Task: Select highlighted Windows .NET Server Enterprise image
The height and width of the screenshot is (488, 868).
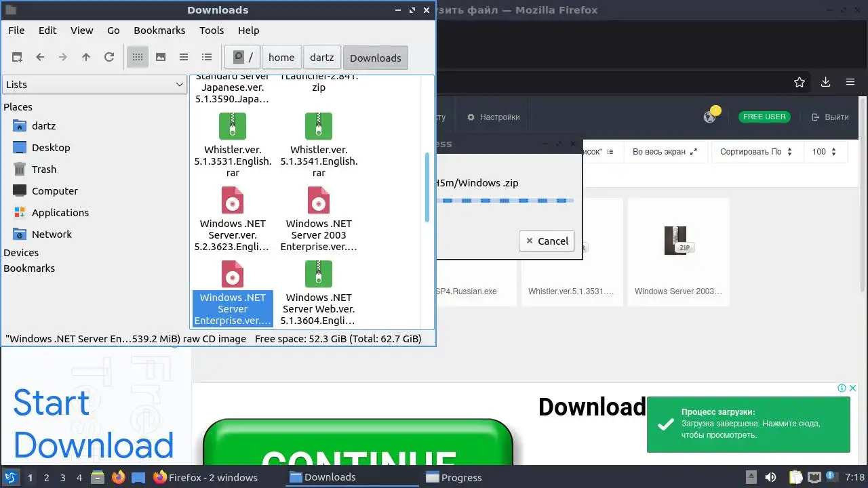Action: pos(233,274)
